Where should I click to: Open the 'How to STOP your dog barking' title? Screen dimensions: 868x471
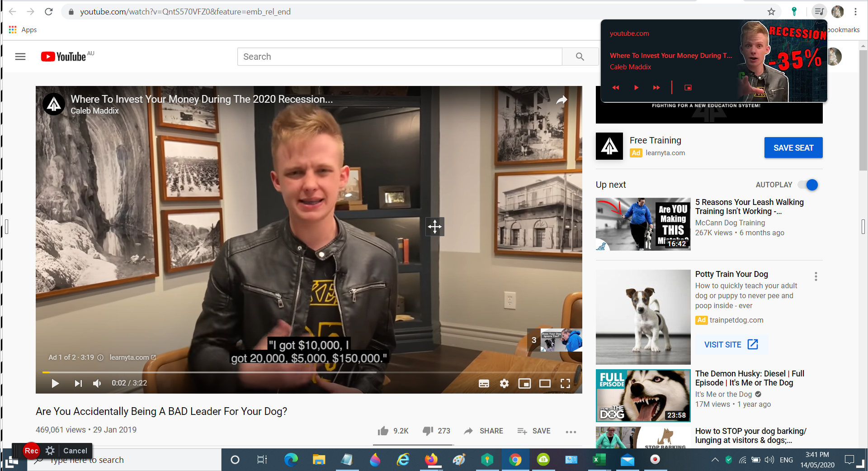pos(750,436)
